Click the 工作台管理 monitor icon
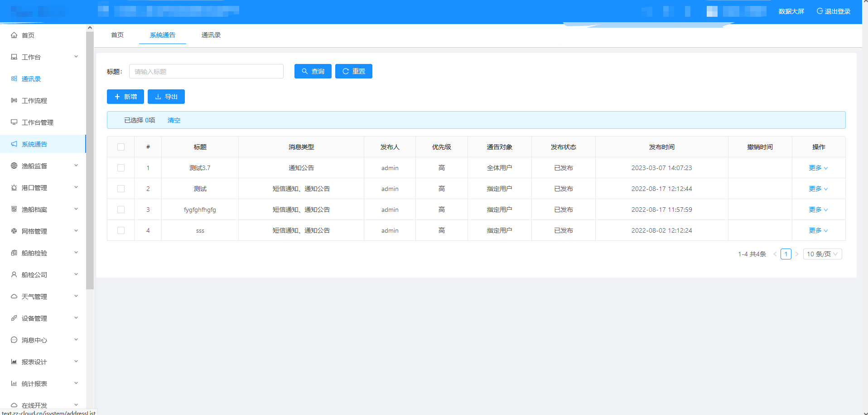 [x=14, y=122]
